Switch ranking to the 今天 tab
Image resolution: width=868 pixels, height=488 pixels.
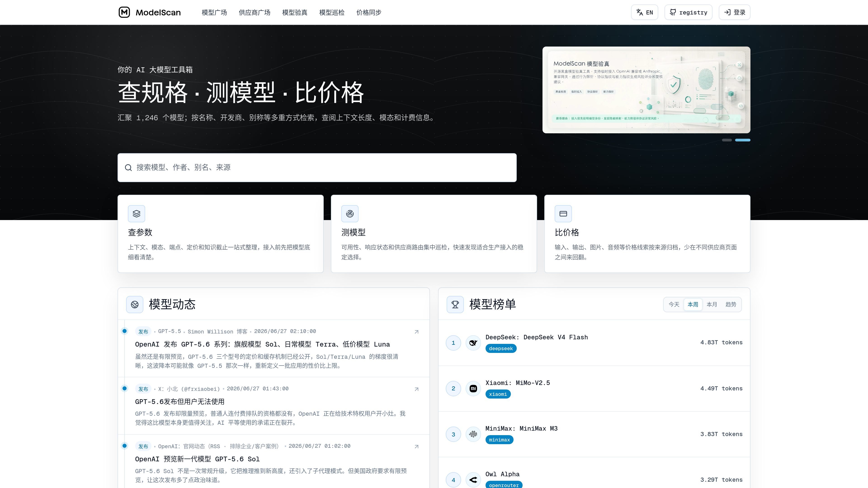674,305
